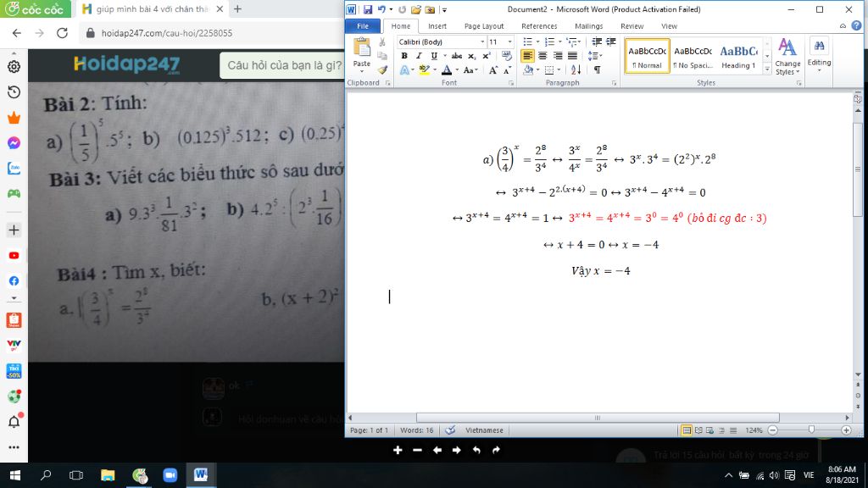Click the Word zoom slider handle
Screen dimensions: 868x488
tap(811, 430)
